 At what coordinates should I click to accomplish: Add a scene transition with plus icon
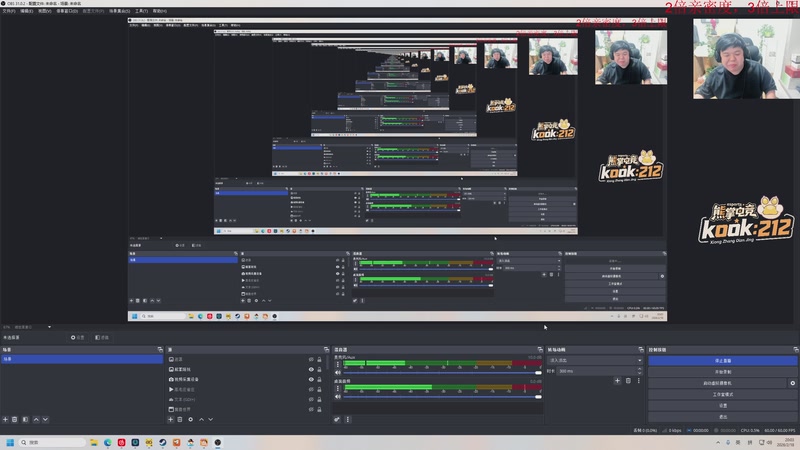pos(617,381)
